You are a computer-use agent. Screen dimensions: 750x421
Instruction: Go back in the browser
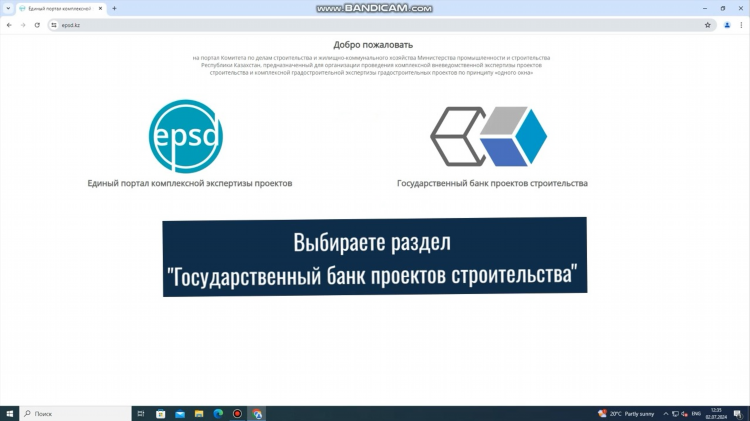9,25
